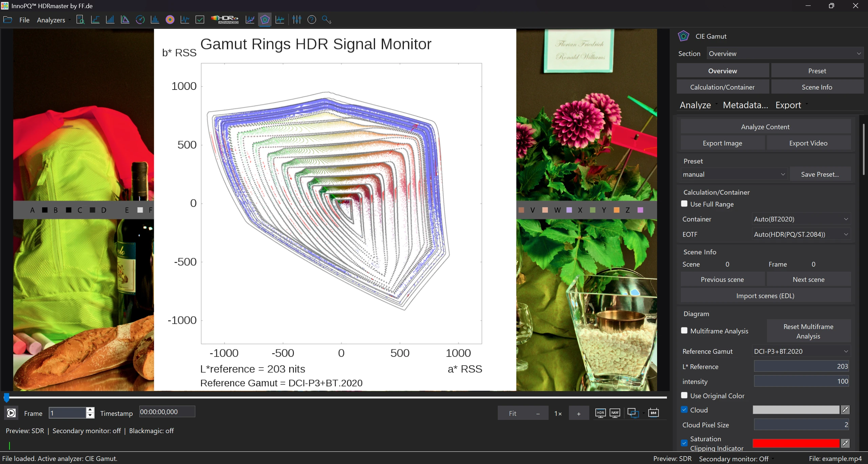Toggle the RAW monitor preview icon
868x464 pixels.
(615, 413)
